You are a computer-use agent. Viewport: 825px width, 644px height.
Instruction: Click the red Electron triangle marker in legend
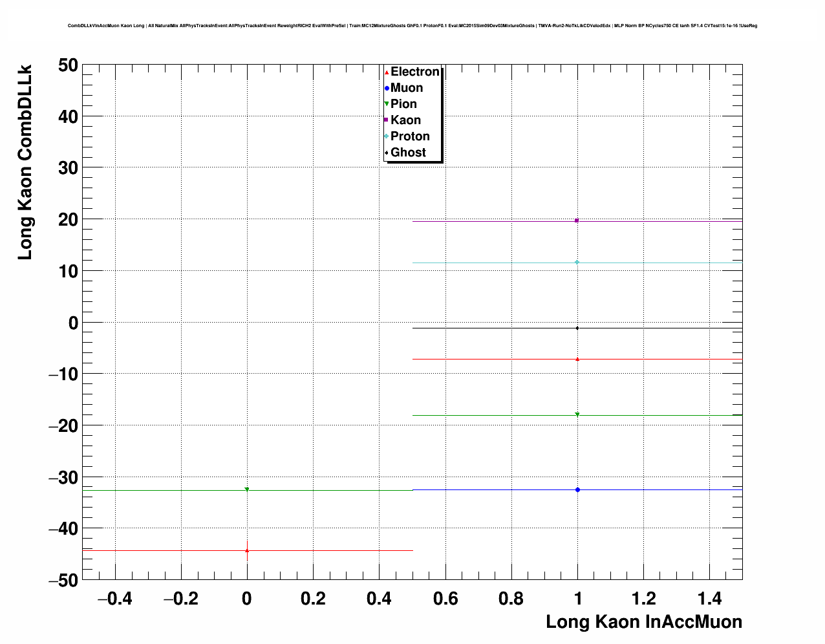click(x=387, y=72)
